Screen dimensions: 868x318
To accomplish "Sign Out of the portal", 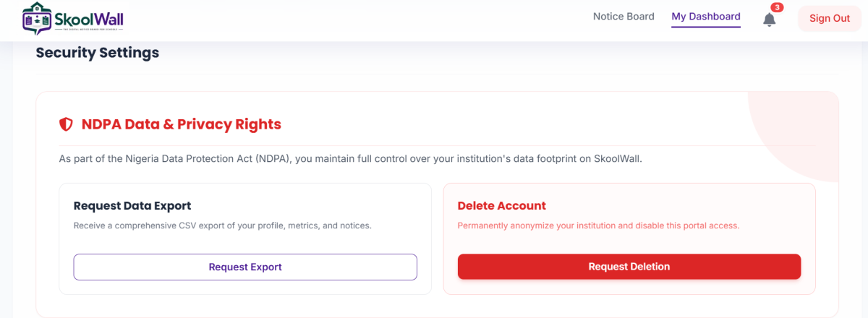I will pyautogui.click(x=830, y=19).
